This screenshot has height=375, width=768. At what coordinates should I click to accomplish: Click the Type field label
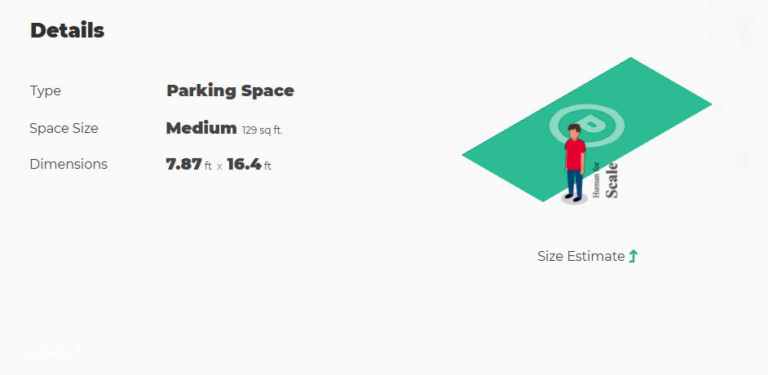click(x=45, y=91)
